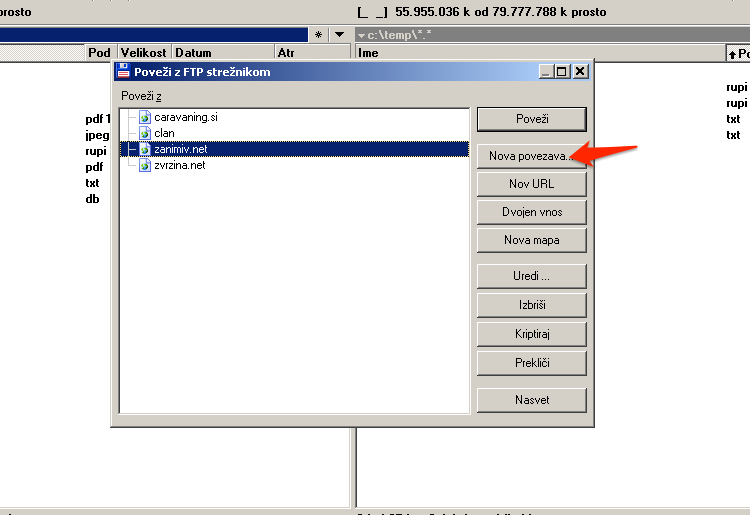Select the zvrzina.net entry

[x=180, y=165]
